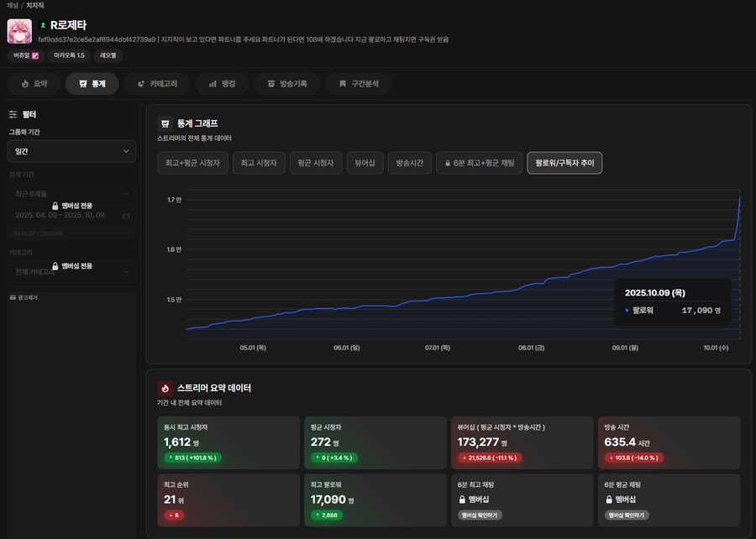Open the 일간 grouping period dropdown

(71, 151)
